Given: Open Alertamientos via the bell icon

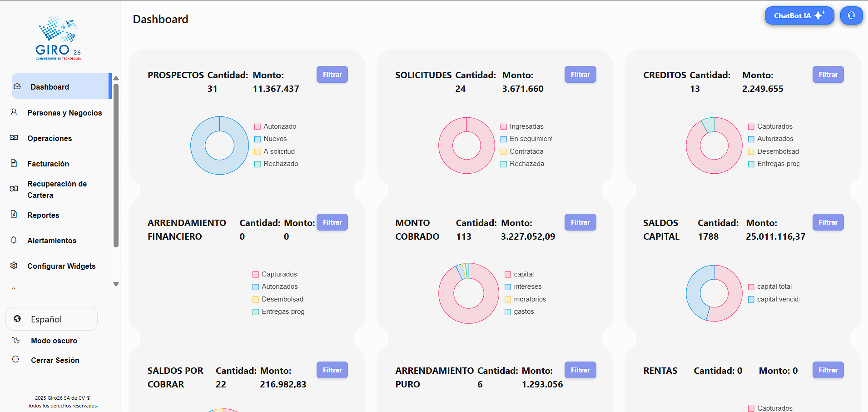Looking at the screenshot, I should coord(14,240).
